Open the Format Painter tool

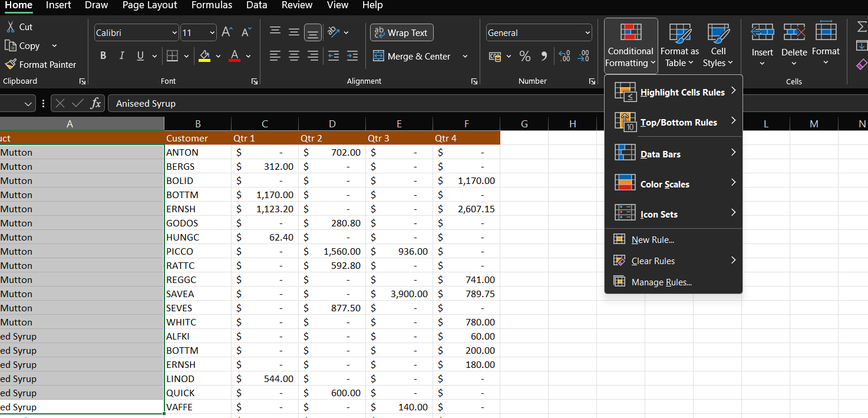pyautogui.click(x=41, y=64)
